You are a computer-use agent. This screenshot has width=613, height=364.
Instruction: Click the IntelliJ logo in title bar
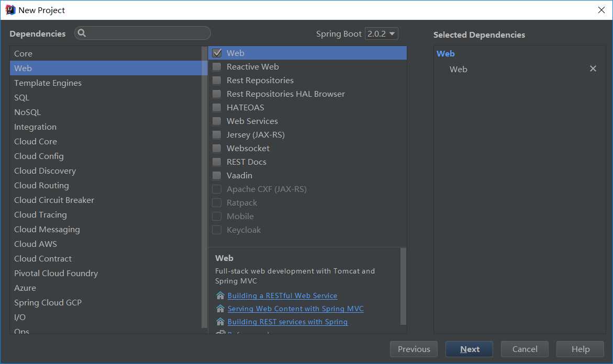pyautogui.click(x=10, y=10)
